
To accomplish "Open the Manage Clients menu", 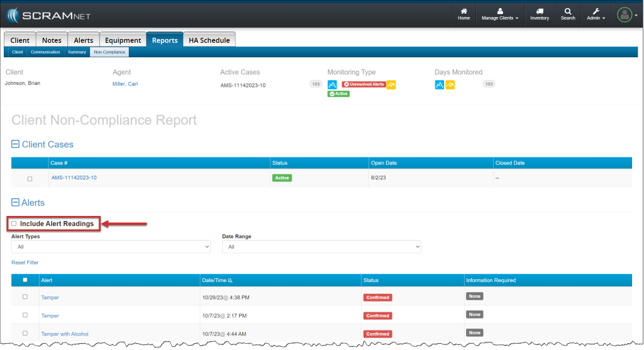I will pyautogui.click(x=500, y=14).
